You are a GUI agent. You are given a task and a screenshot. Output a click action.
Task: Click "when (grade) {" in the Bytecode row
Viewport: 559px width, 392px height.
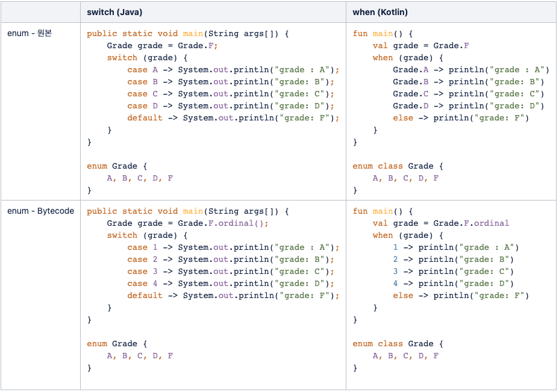(x=408, y=235)
